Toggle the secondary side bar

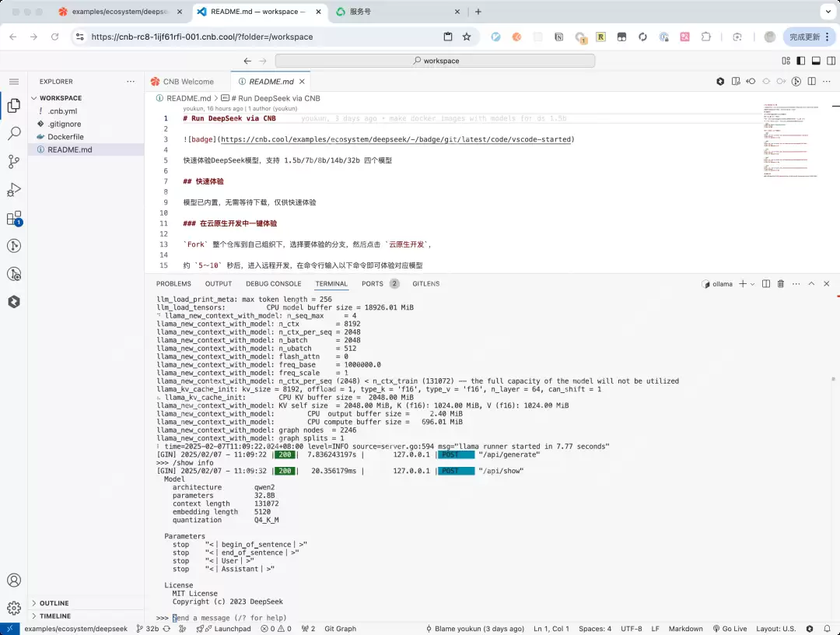tap(830, 61)
